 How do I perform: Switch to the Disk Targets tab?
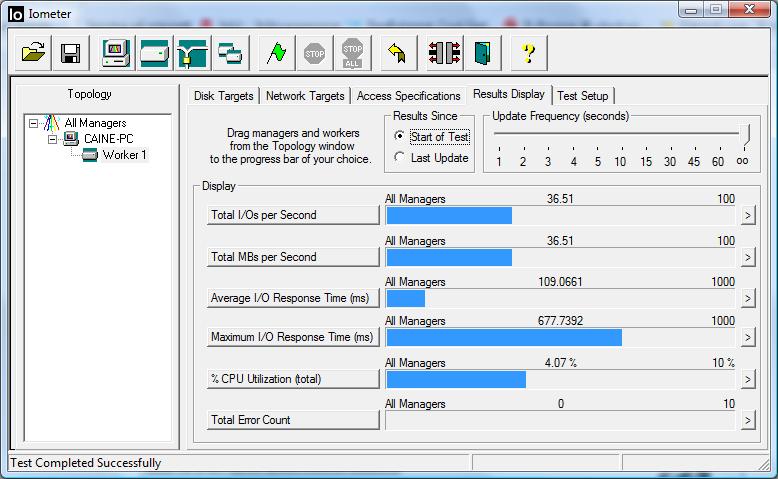(223, 96)
